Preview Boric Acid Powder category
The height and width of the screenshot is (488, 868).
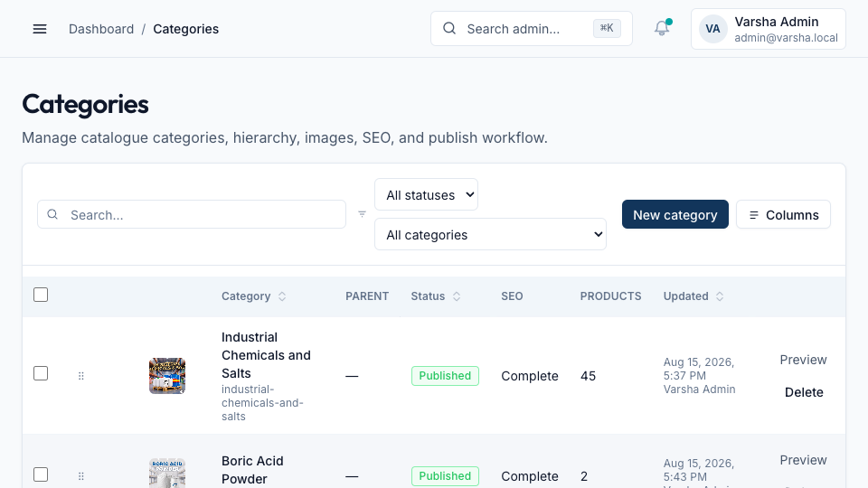(x=803, y=460)
